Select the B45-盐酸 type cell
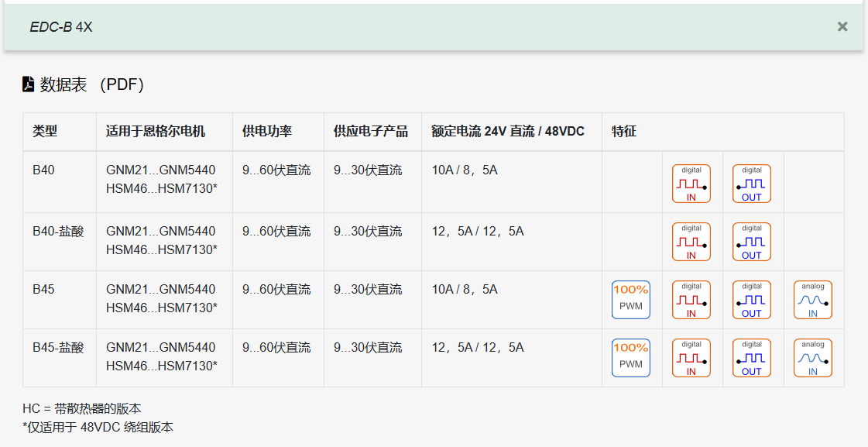868x447 pixels. (x=58, y=348)
